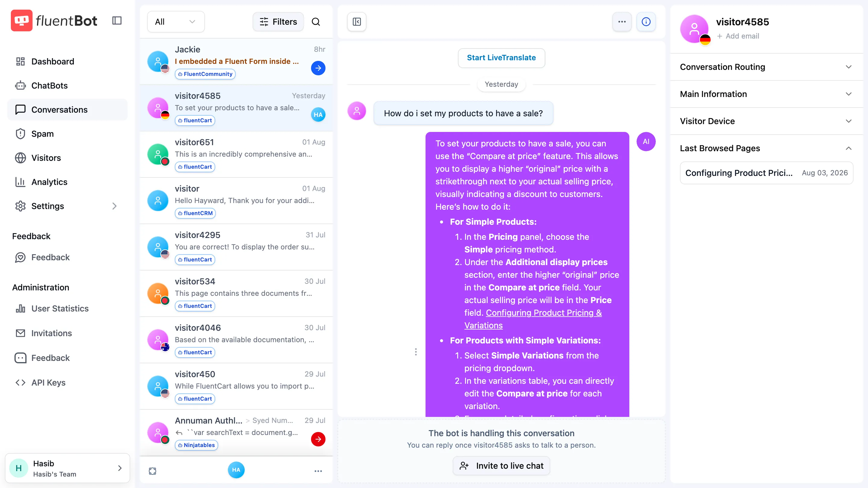Screen dimensions: 868x488
Task: Open message options dots beside AI reply
Action: [416, 352]
